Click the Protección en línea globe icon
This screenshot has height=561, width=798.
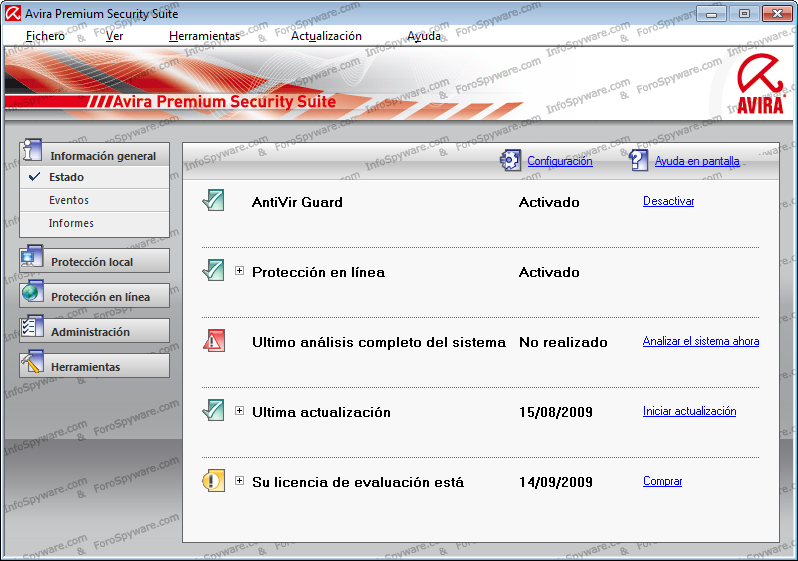pyautogui.click(x=33, y=292)
